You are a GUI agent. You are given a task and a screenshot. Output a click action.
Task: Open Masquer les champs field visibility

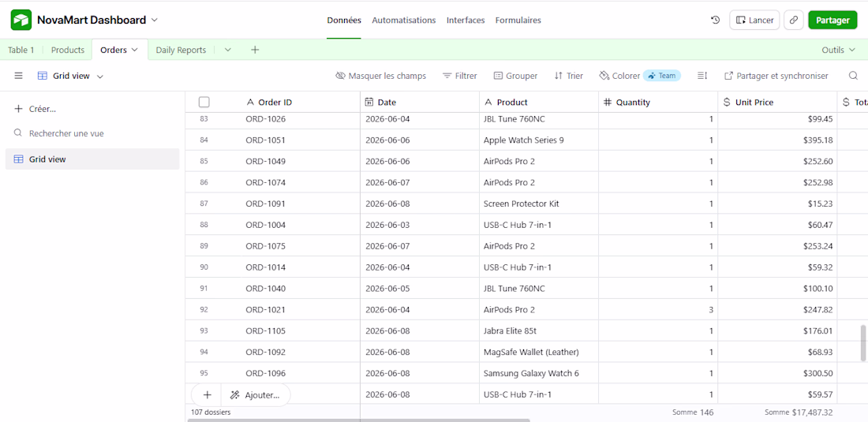click(x=381, y=76)
